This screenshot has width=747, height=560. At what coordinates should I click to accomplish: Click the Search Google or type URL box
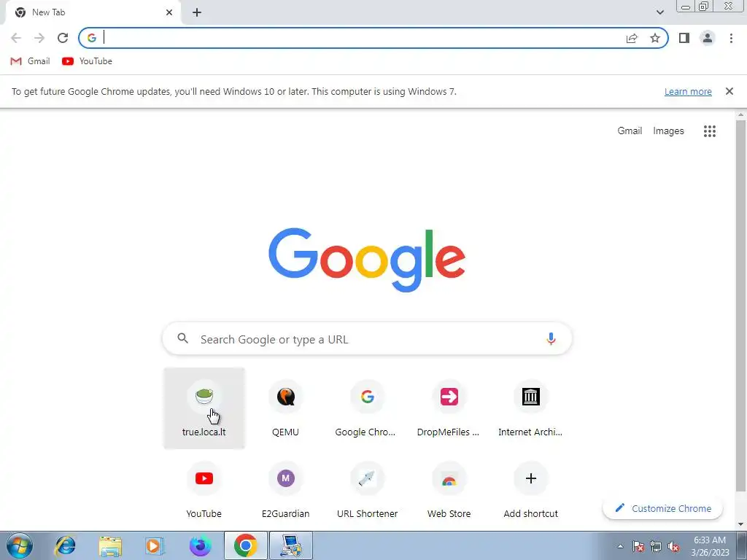click(x=367, y=339)
